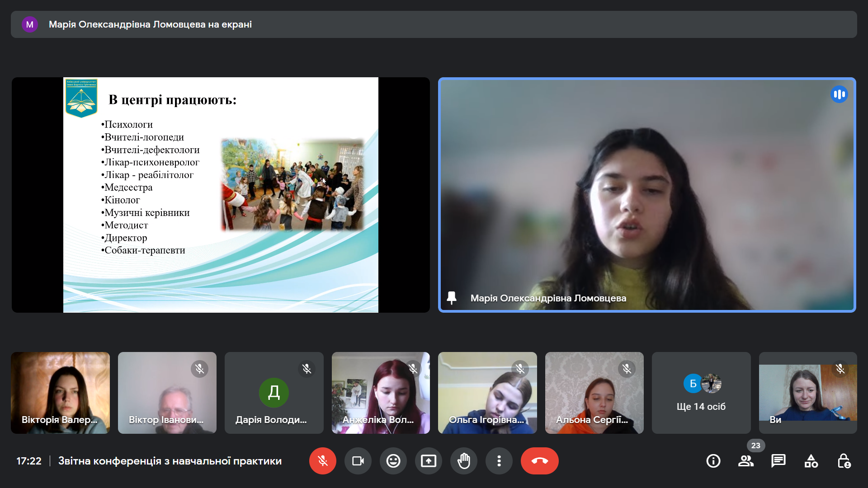Viewport: 868px width, 488px height.
Task: Raise your hand in the meeting
Action: [463, 461]
